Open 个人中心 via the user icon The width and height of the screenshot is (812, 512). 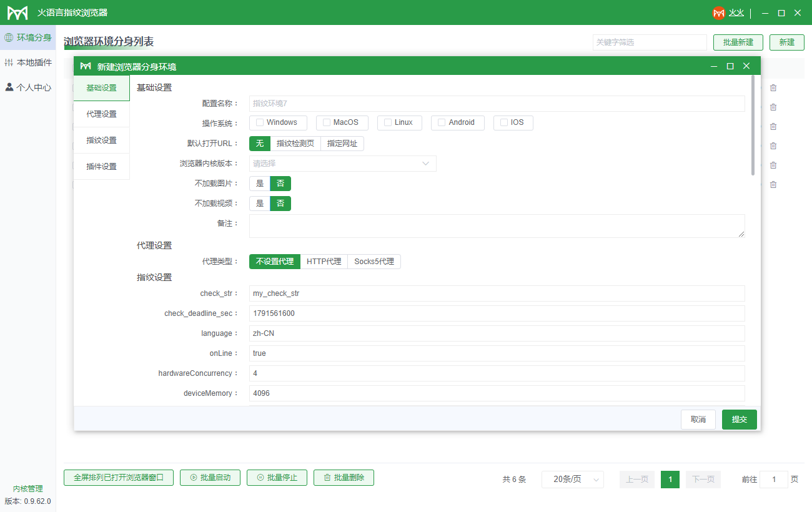[9, 87]
